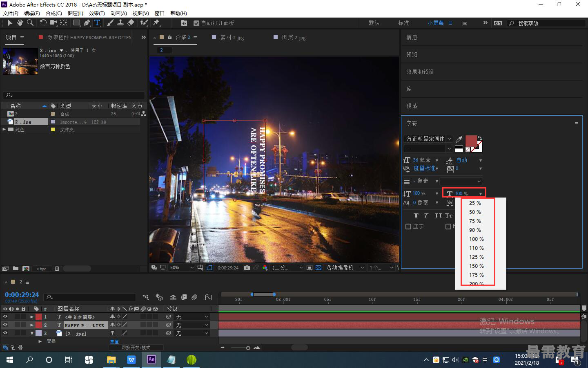Viewport: 588px width, 368px height.
Task: Select the Roto Brush tool
Action: tap(144, 23)
